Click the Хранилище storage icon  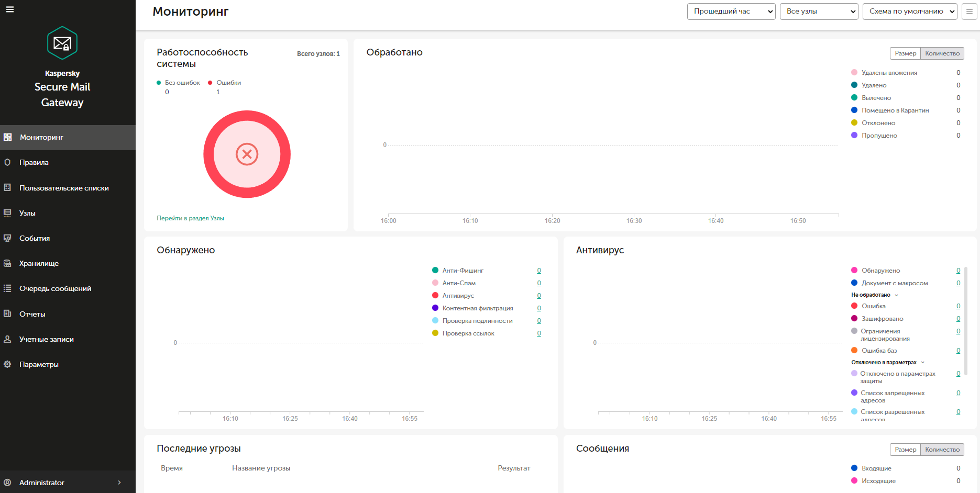(7, 263)
